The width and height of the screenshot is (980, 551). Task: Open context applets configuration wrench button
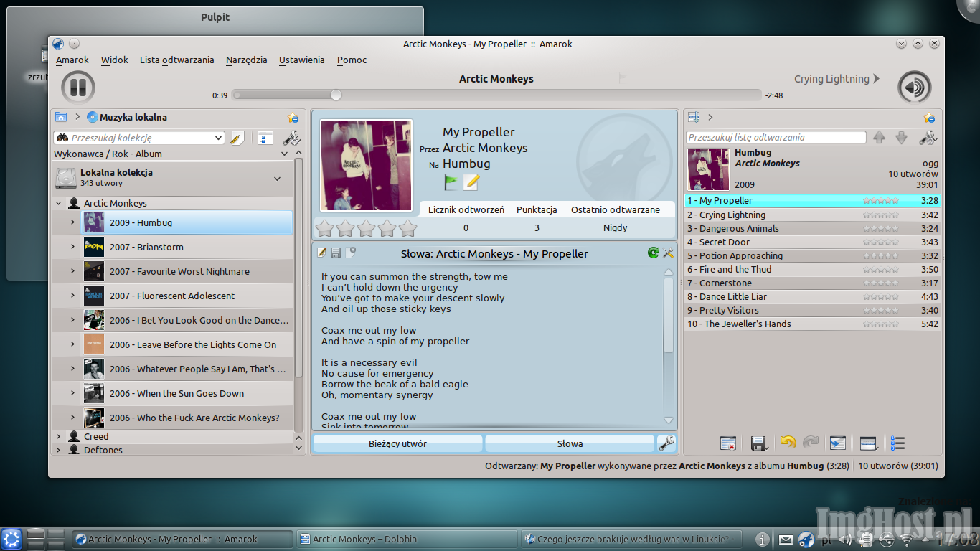pyautogui.click(x=666, y=443)
